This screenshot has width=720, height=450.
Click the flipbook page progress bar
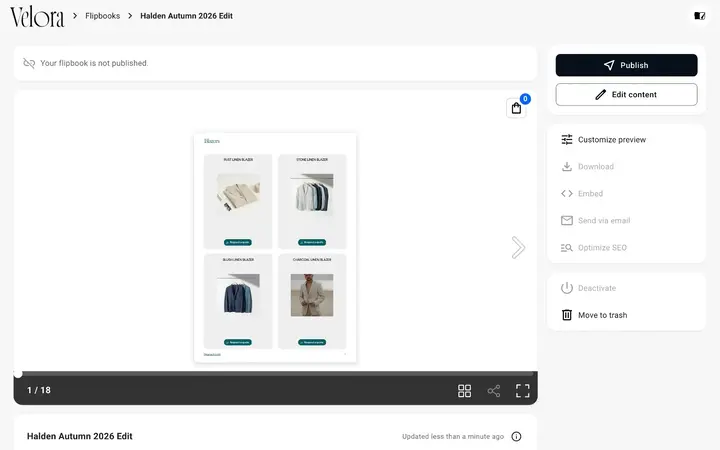pyautogui.click(x=276, y=374)
